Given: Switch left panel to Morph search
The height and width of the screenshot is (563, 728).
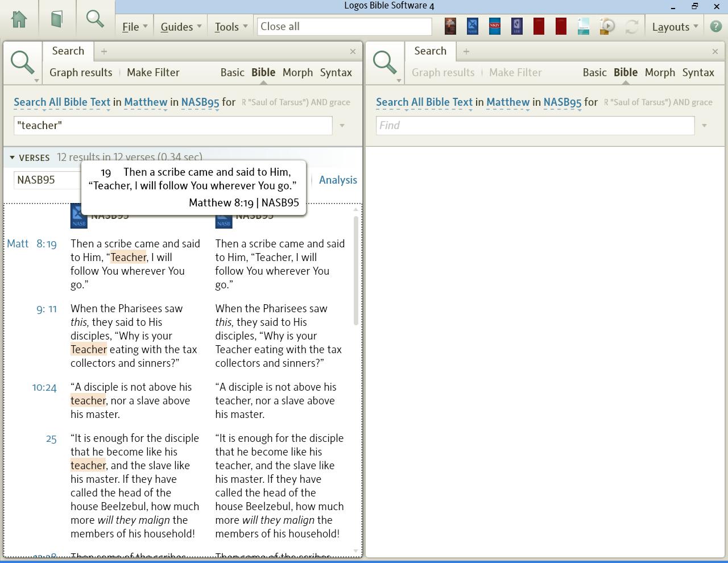Looking at the screenshot, I should (x=297, y=72).
